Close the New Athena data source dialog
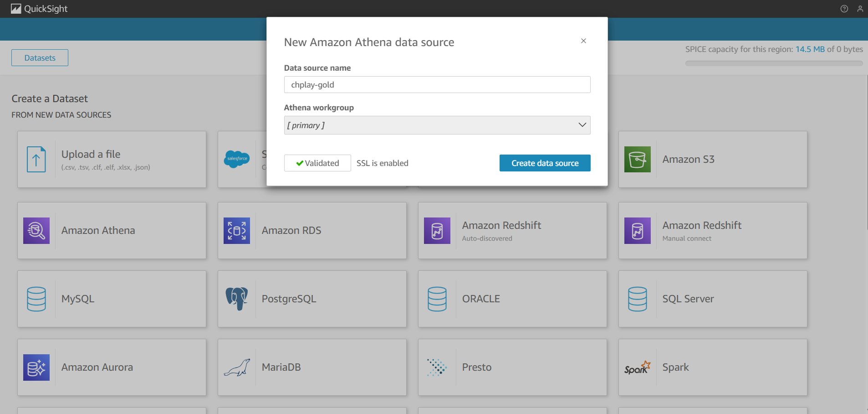This screenshot has height=414, width=868. coord(583,41)
